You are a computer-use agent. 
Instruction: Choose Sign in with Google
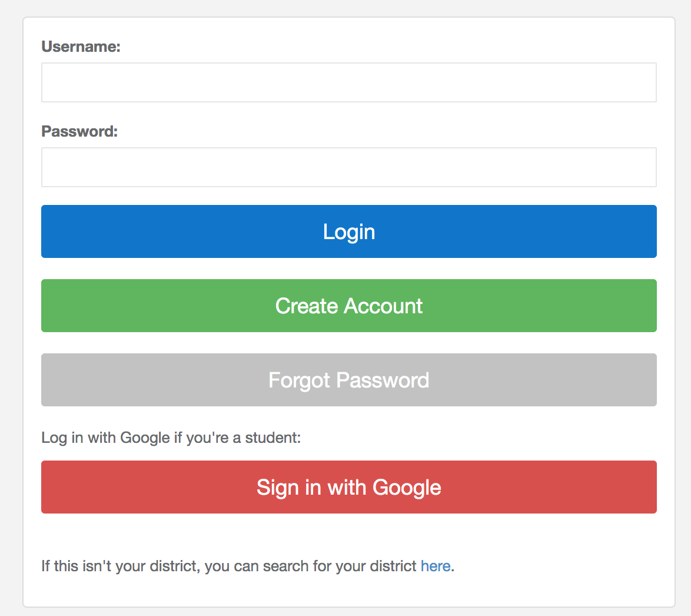pos(348,487)
